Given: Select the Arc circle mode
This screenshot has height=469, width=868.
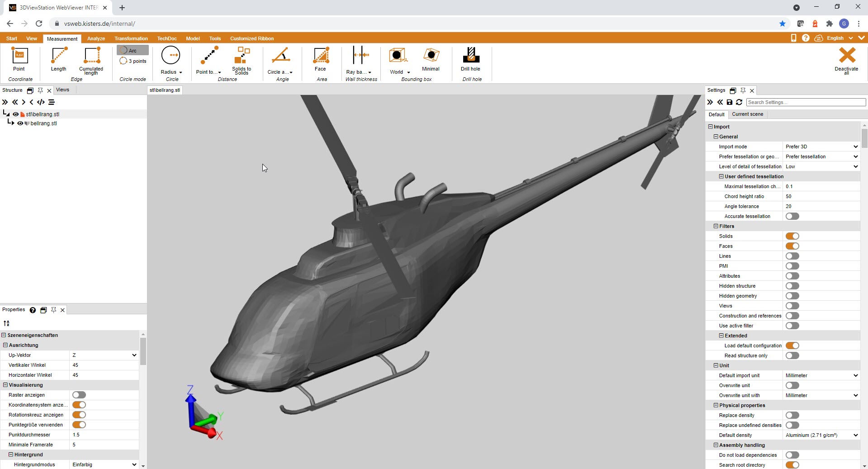Looking at the screenshot, I should (x=133, y=50).
